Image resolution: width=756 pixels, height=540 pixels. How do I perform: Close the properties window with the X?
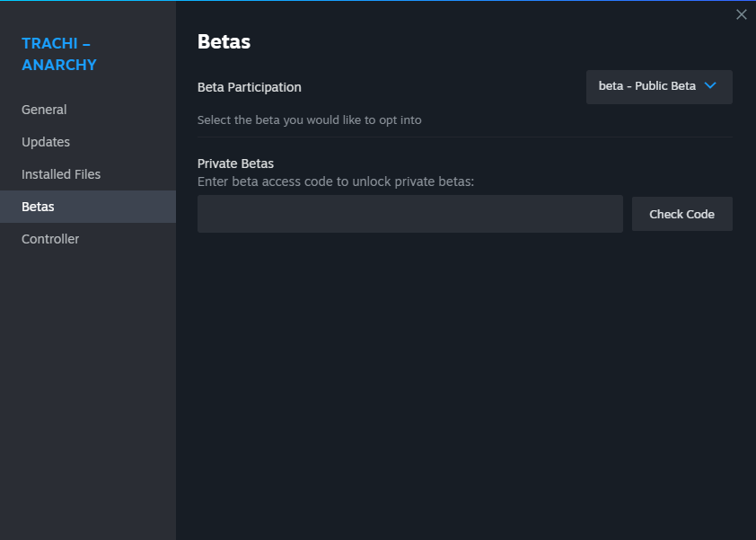741,14
